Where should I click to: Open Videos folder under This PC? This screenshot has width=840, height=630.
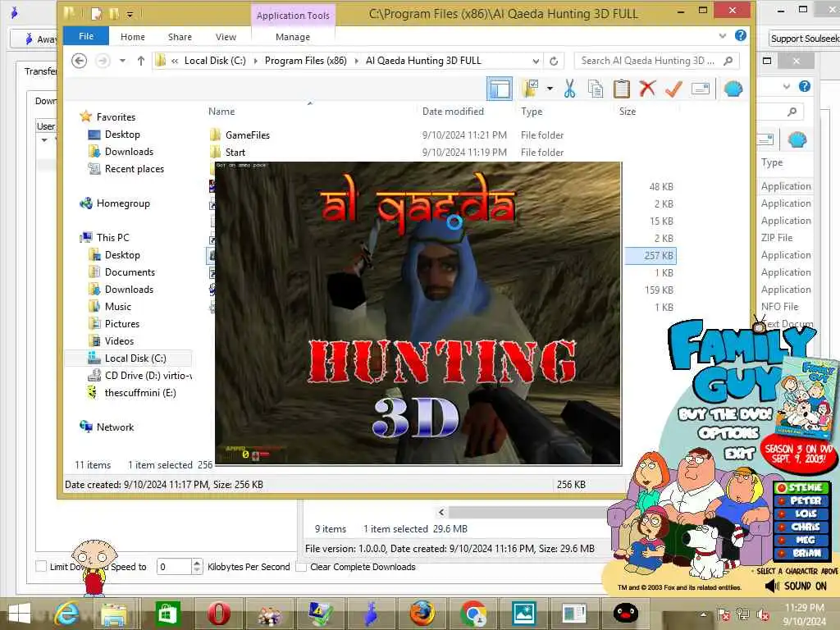[x=120, y=340]
